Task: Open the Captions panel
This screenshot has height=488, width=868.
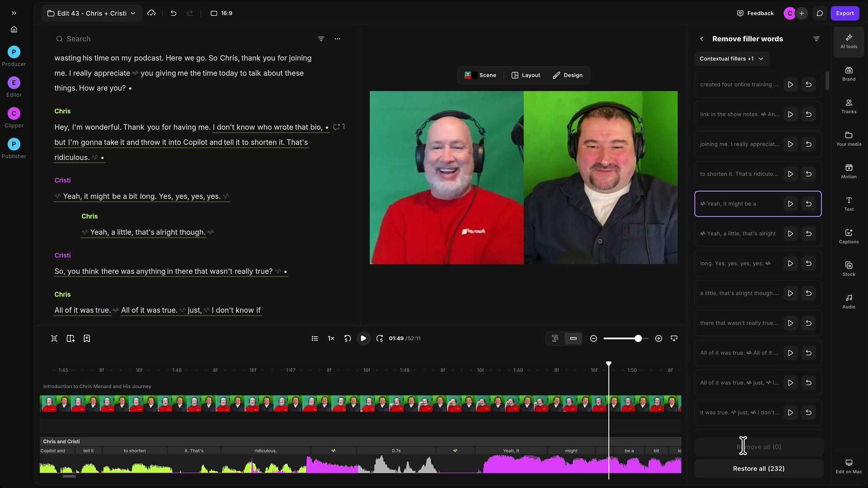Action: click(x=848, y=236)
